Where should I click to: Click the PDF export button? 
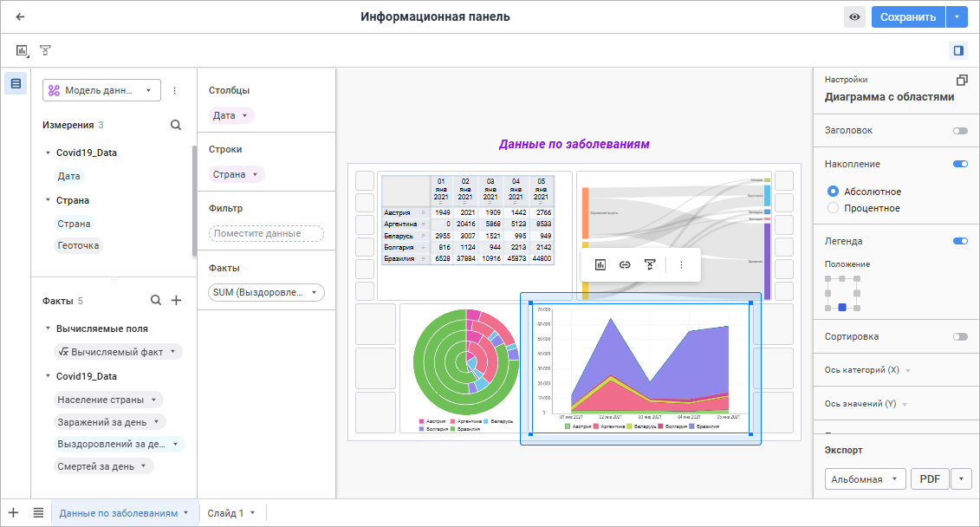(930, 479)
